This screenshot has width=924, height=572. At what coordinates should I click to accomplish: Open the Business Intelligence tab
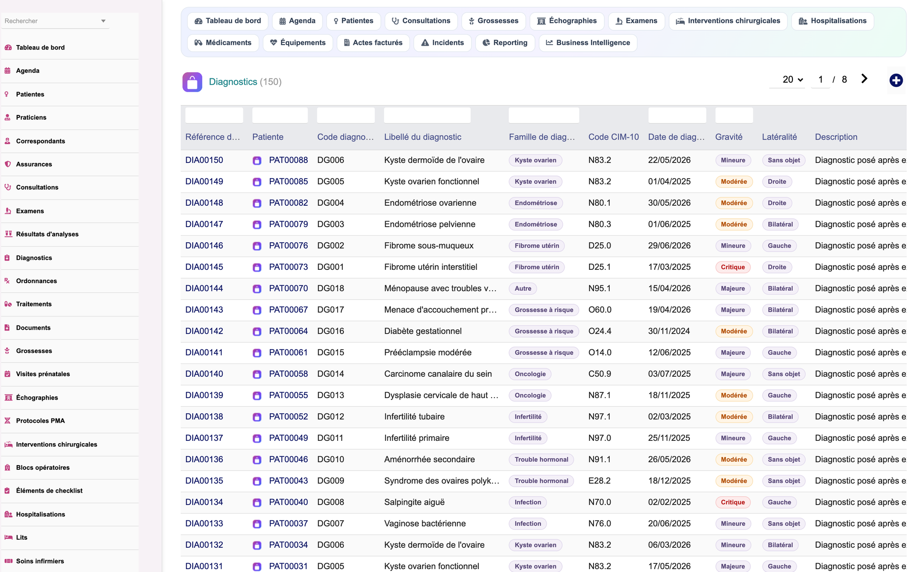tap(588, 43)
